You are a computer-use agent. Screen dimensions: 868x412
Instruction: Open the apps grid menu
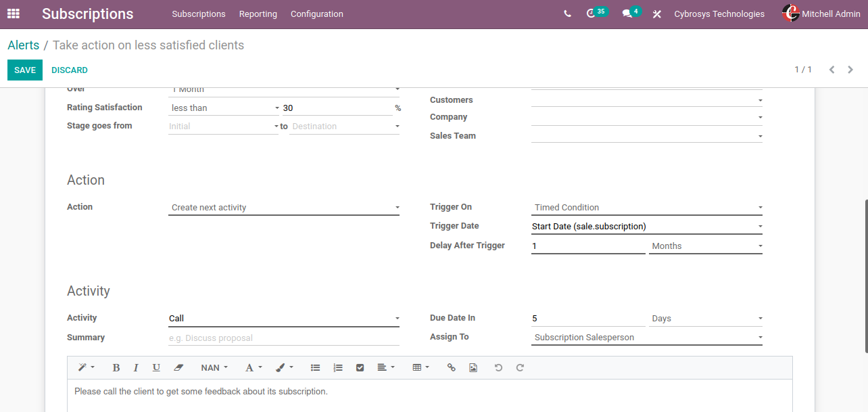14,14
